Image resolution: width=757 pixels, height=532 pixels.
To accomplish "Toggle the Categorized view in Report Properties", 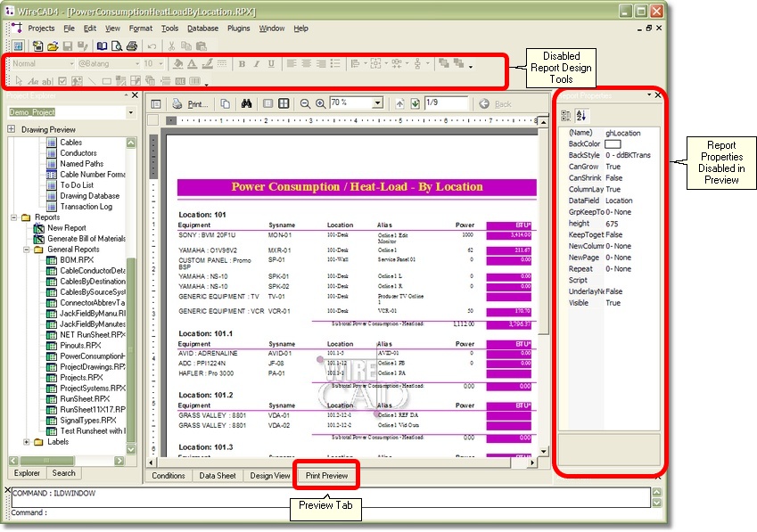I will 566,116.
